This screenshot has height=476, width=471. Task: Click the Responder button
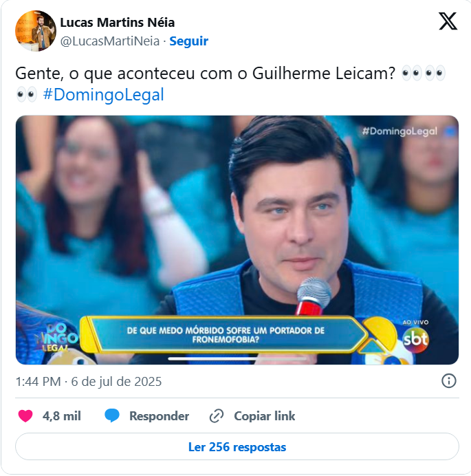tap(159, 416)
